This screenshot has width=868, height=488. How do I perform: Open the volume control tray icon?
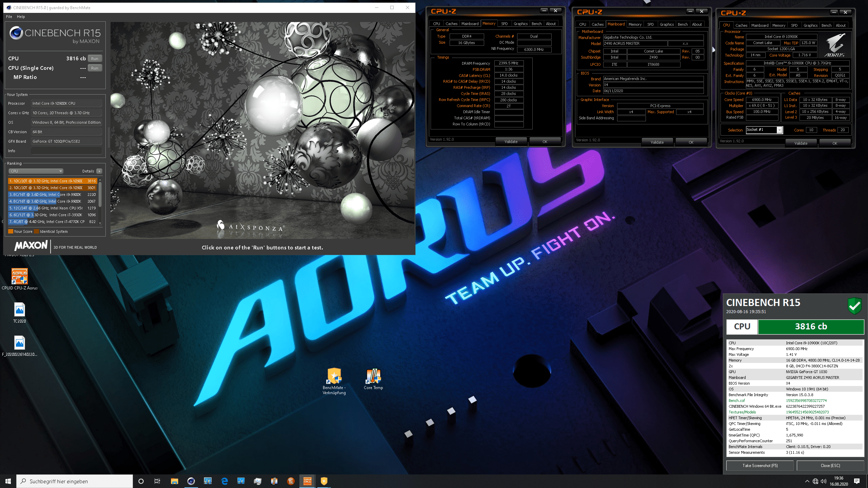pyautogui.click(x=824, y=481)
